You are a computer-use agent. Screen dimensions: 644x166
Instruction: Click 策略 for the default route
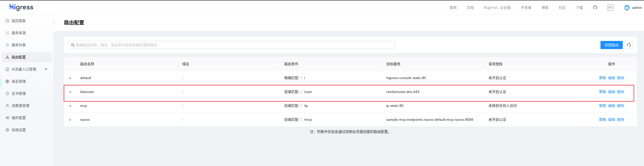pyautogui.click(x=603, y=78)
